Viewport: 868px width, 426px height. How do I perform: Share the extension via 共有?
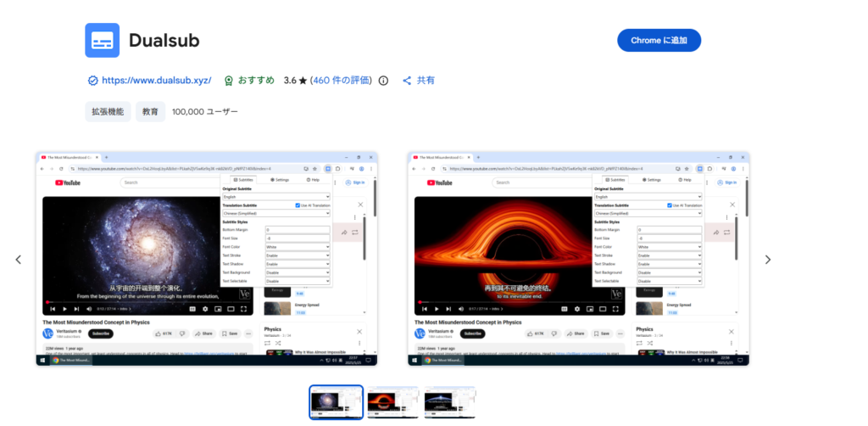pyautogui.click(x=419, y=81)
